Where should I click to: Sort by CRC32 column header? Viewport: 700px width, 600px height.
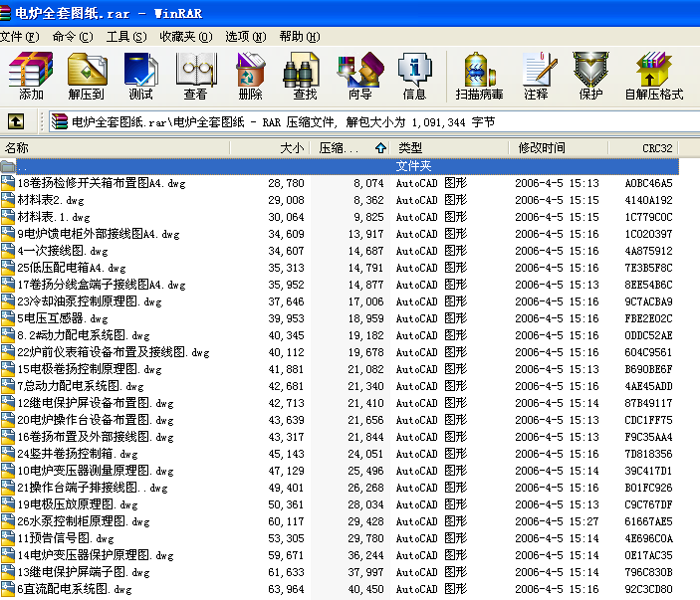pyautogui.click(x=643, y=148)
